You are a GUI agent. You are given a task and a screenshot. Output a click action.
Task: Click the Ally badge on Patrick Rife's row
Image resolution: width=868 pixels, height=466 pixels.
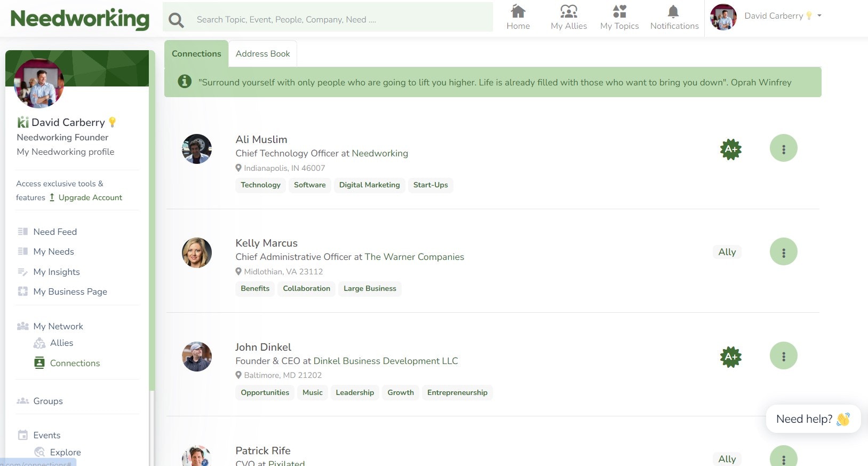click(727, 459)
